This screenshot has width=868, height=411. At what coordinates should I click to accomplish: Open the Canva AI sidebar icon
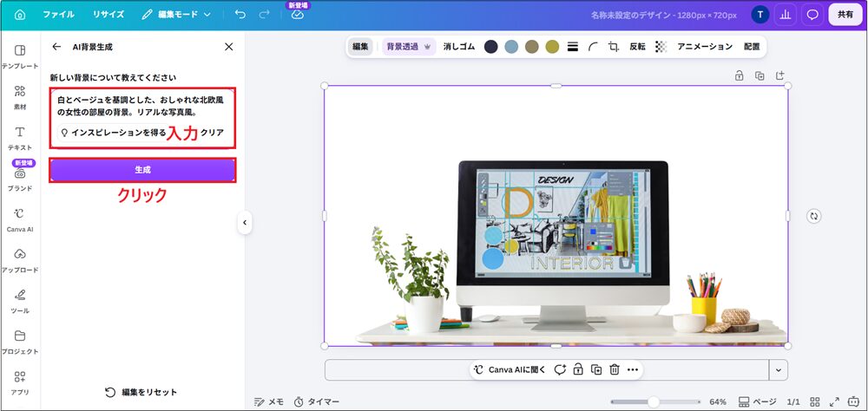pos(20,219)
